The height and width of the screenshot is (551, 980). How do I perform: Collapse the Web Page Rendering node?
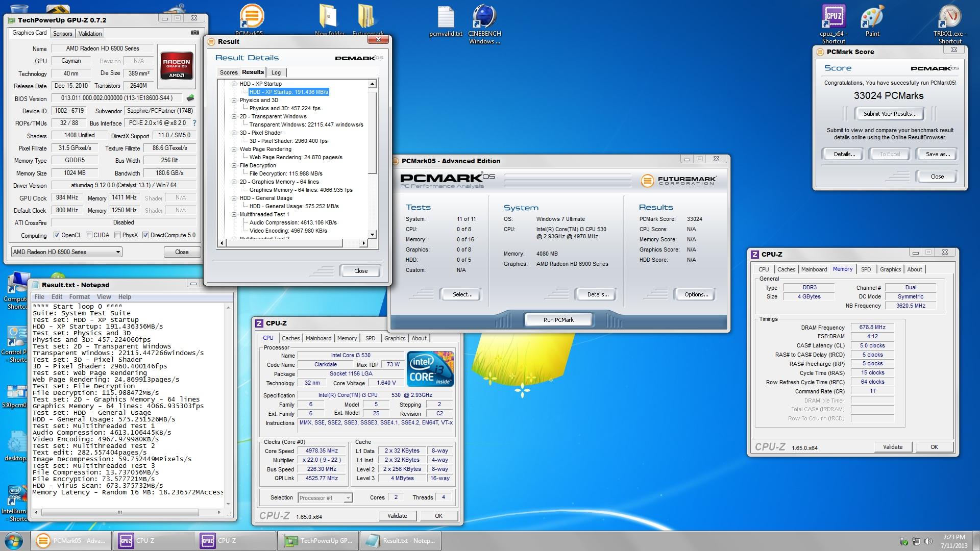tap(234, 149)
